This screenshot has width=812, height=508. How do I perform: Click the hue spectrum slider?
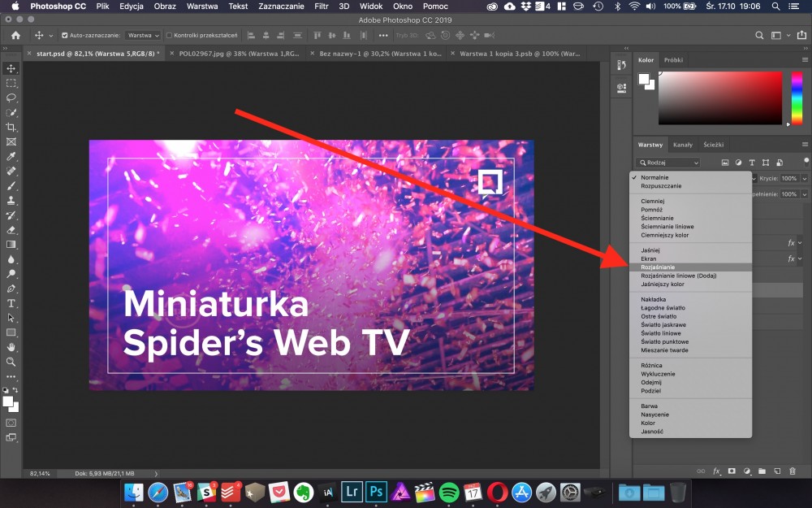(x=797, y=98)
